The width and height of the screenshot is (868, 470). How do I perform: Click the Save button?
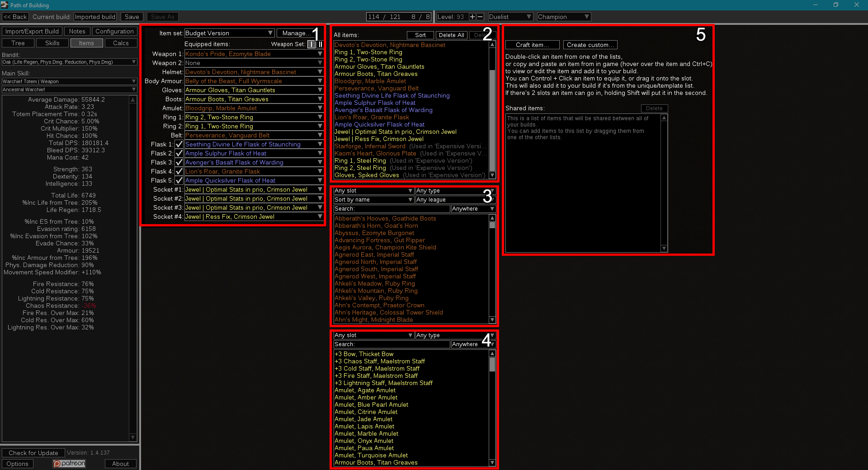click(x=132, y=17)
